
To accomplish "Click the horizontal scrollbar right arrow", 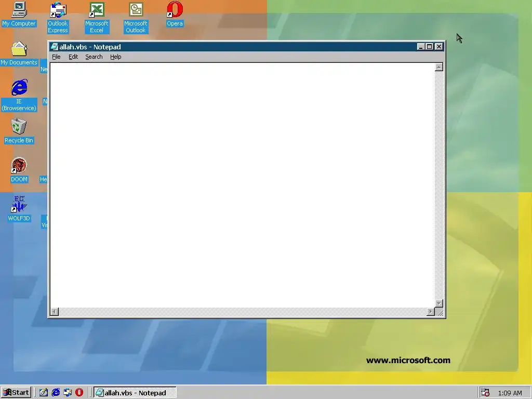I will pyautogui.click(x=431, y=312).
